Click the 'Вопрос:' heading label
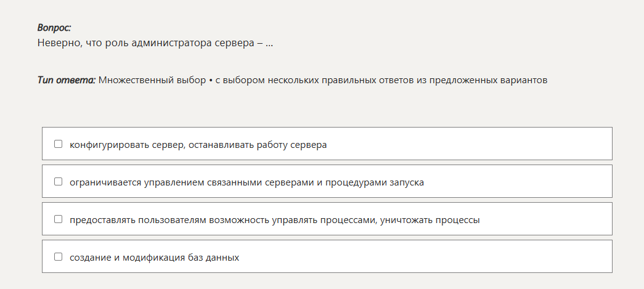 (54, 28)
